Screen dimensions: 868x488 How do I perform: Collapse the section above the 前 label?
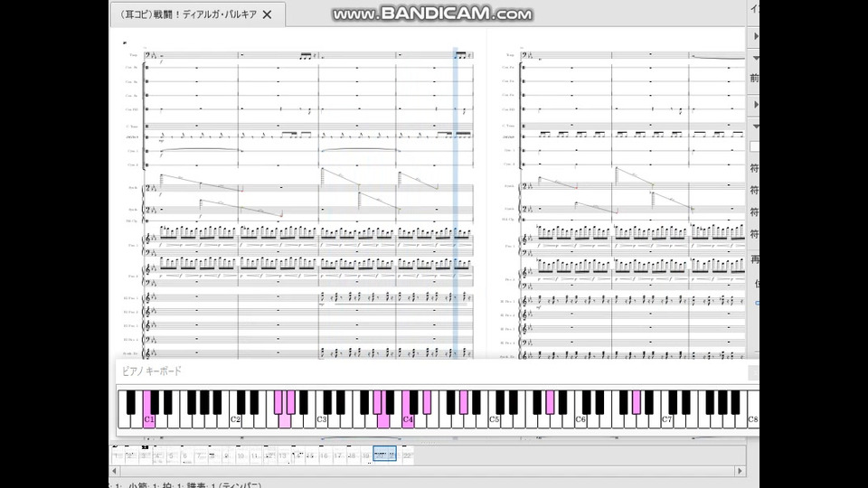[756, 58]
